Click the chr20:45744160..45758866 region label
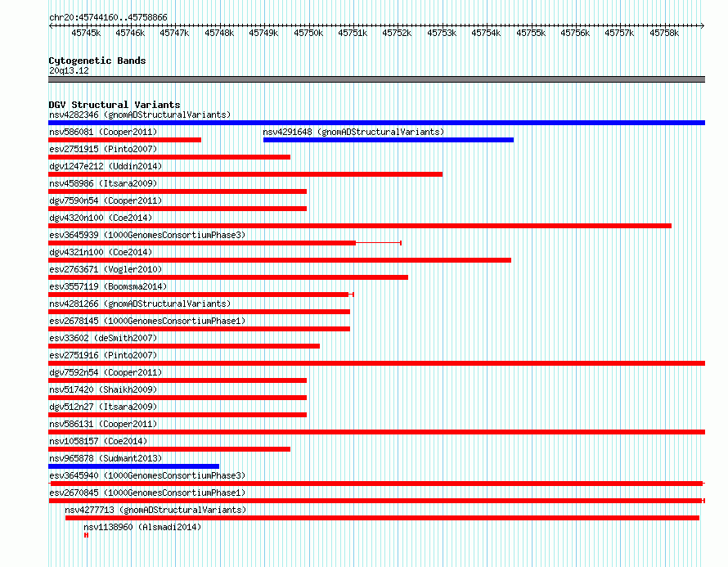Image resolution: width=728 pixels, height=567 pixels. pyautogui.click(x=108, y=18)
